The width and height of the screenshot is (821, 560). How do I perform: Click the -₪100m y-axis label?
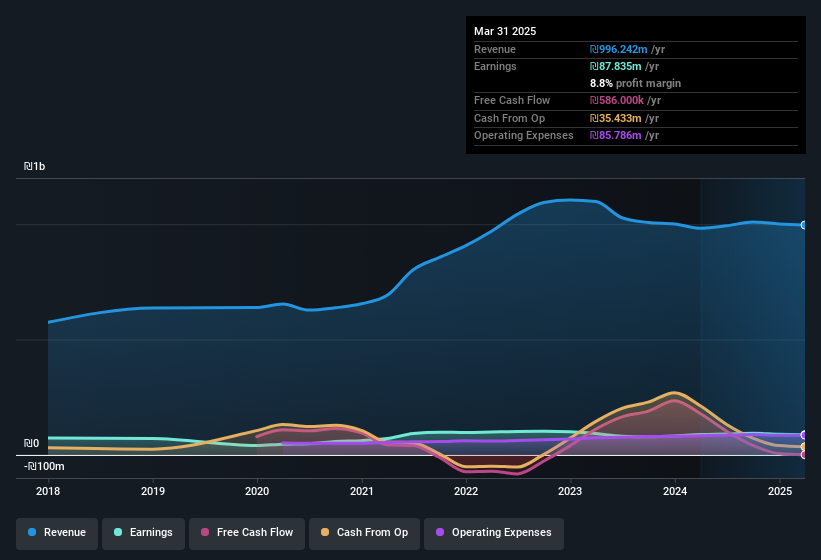[x=44, y=466]
